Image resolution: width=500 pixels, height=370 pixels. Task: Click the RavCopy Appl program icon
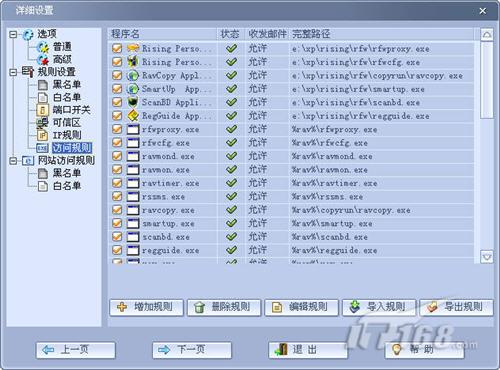pyautogui.click(x=133, y=75)
